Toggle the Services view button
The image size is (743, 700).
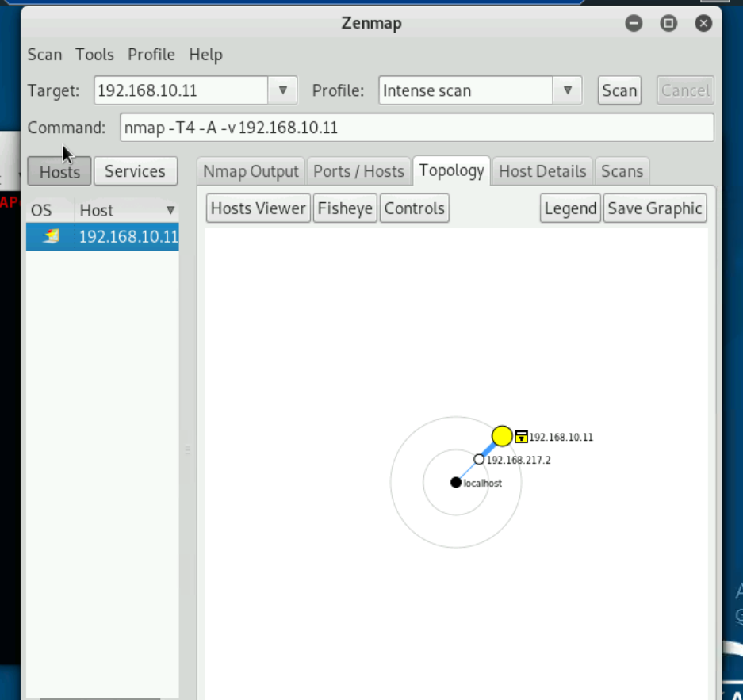(135, 171)
